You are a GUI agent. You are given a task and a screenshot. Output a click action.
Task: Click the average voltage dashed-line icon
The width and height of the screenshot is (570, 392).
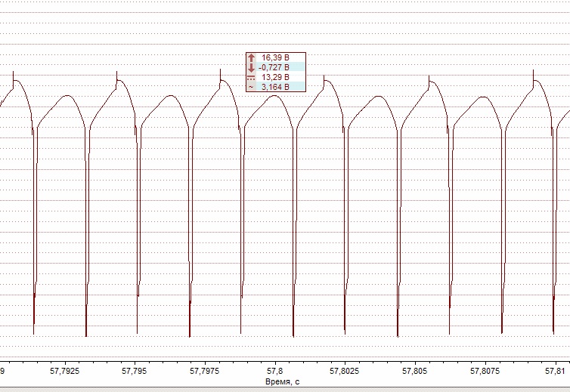click(251, 77)
